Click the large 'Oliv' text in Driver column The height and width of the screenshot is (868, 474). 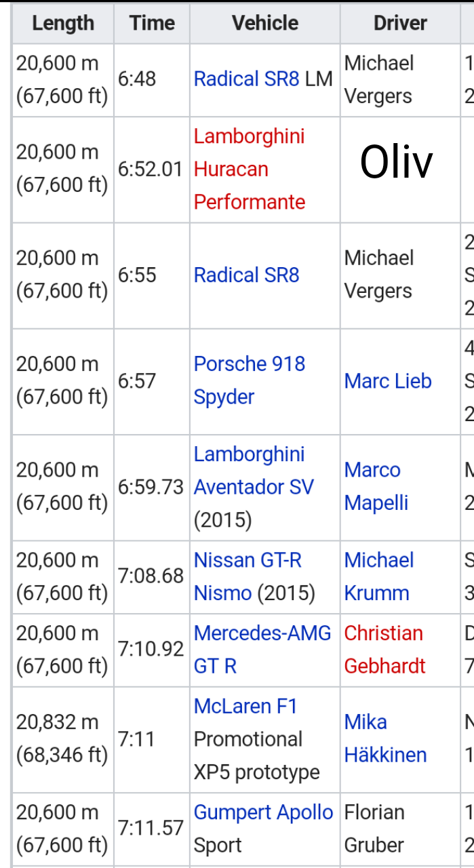click(397, 163)
